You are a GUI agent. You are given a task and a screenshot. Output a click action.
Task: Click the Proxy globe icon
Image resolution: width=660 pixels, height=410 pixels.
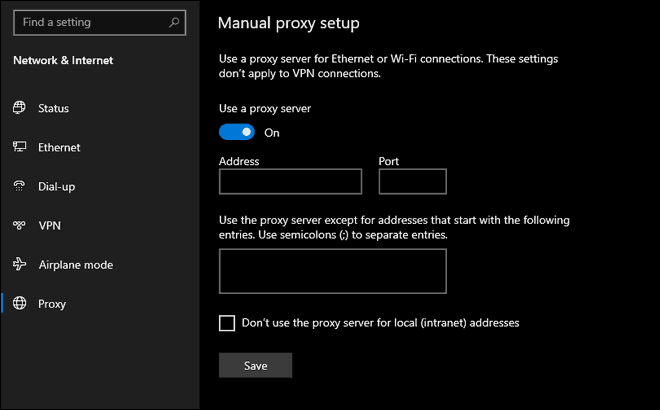pos(19,303)
